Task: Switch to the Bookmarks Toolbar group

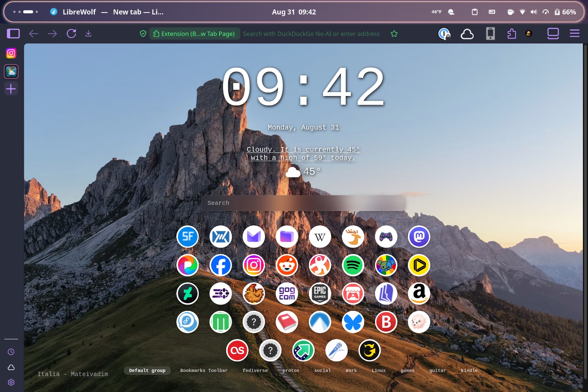Action: 204,370
